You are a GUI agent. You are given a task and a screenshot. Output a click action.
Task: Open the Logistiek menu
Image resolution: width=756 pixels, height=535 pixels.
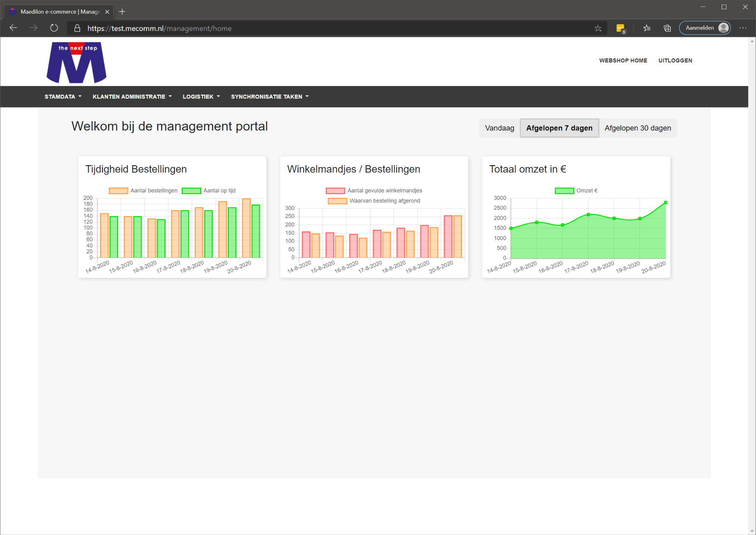pyautogui.click(x=201, y=97)
